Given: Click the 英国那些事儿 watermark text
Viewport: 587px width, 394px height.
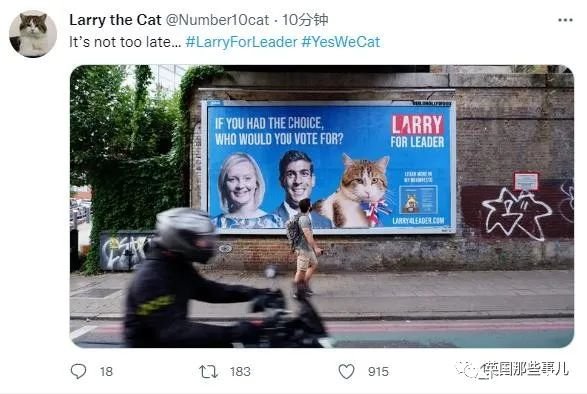Looking at the screenshot, I should point(526,369).
